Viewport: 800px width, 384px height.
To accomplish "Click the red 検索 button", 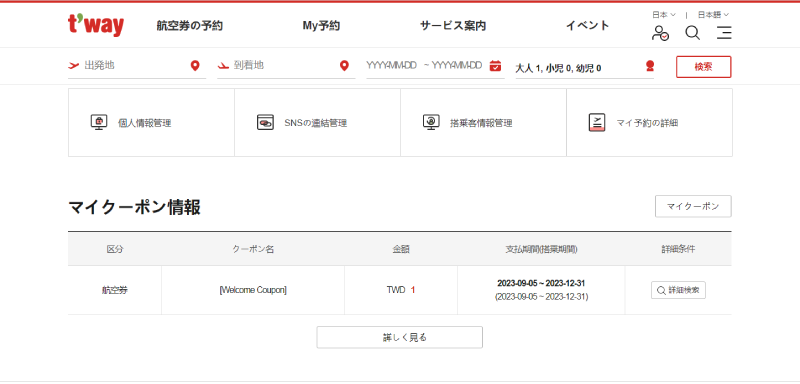I will 704,67.
